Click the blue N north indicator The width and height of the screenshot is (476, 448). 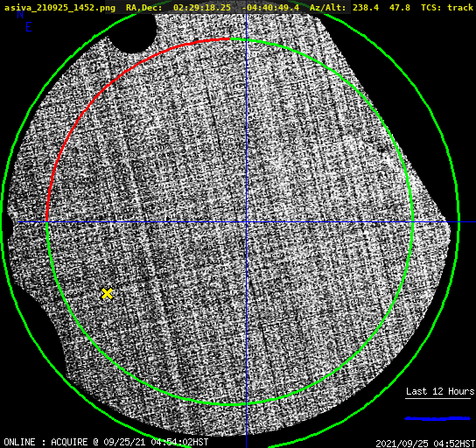(x=20, y=14)
